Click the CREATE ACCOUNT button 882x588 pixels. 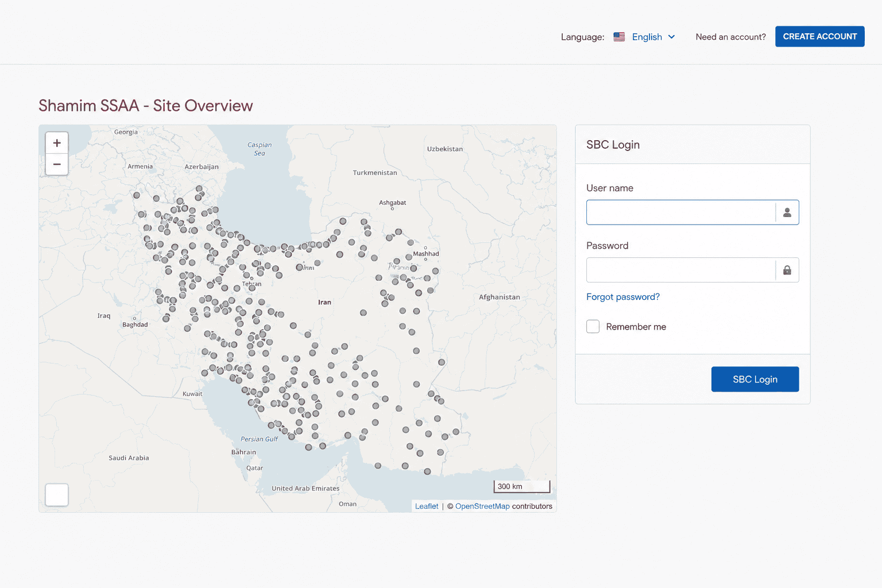pos(820,36)
